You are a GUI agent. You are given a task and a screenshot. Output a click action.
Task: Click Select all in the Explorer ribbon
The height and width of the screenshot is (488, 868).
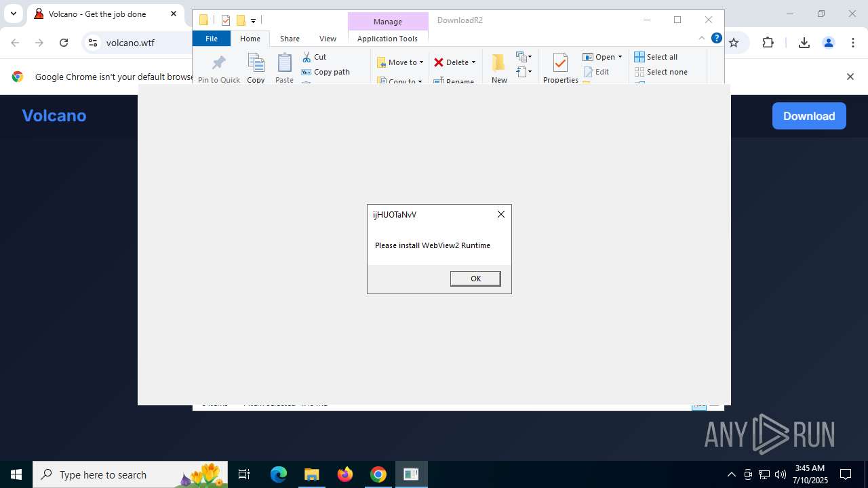656,57
